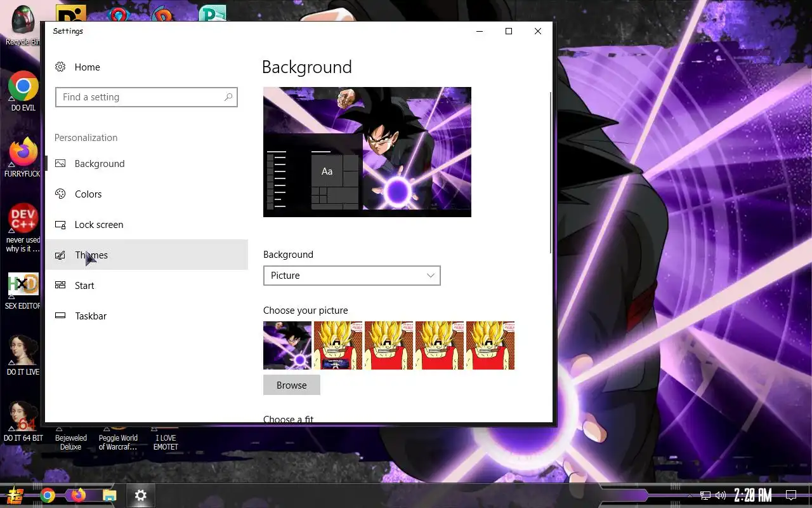
Task: Open the Start menu from the taskbar
Action: pos(15,495)
